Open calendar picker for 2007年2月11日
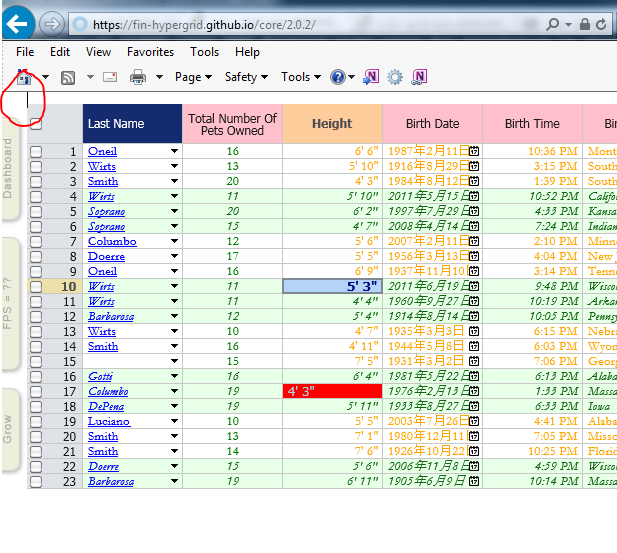The image size is (617, 553). pyautogui.click(x=474, y=241)
